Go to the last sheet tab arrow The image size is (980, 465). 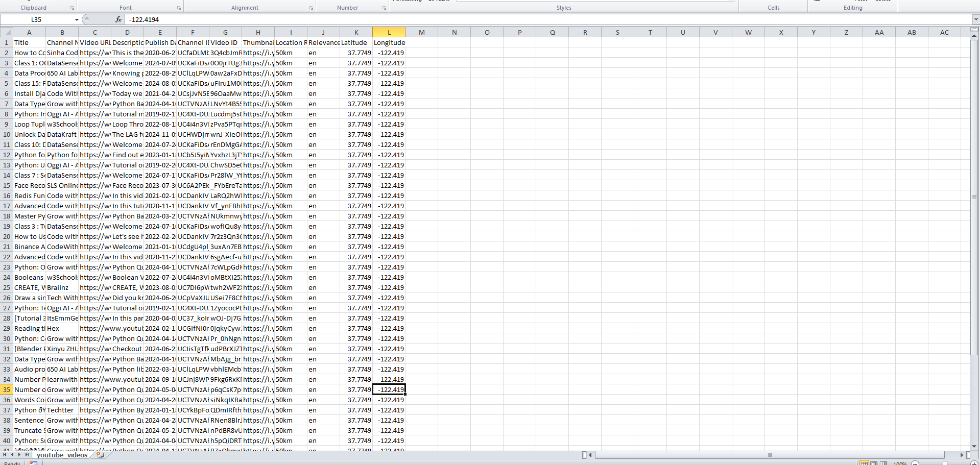[x=27, y=454]
